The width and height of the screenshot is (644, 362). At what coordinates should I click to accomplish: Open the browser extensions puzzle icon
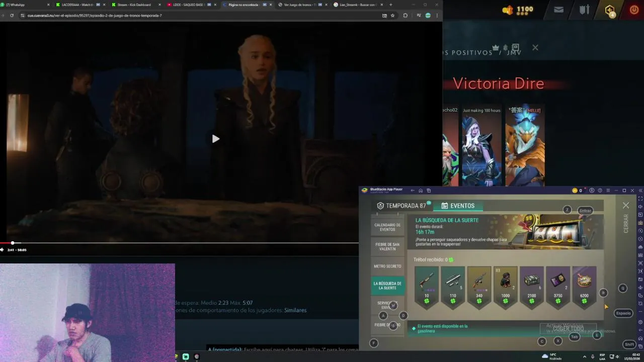pyautogui.click(x=406, y=16)
